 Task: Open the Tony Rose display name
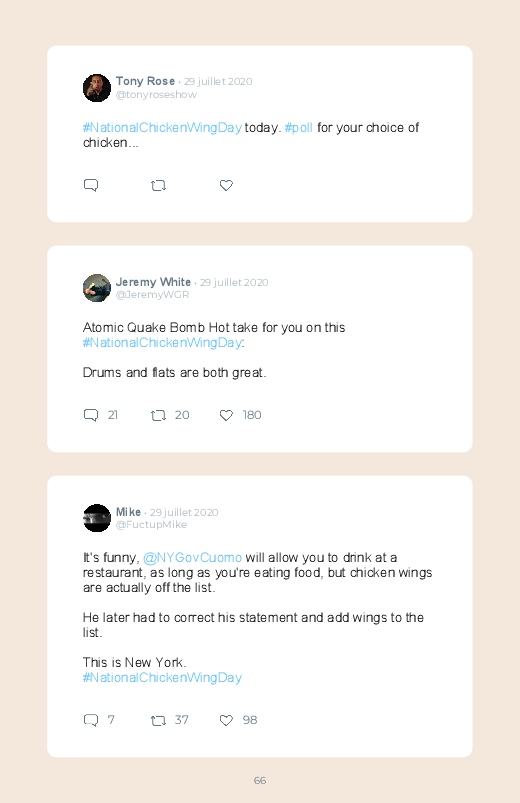click(x=145, y=81)
